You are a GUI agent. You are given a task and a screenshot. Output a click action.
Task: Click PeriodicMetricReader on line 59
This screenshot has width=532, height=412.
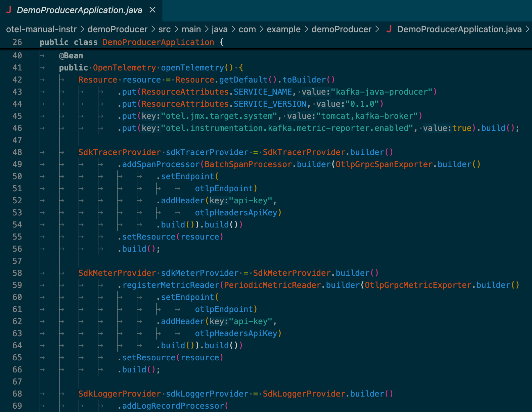(273, 285)
